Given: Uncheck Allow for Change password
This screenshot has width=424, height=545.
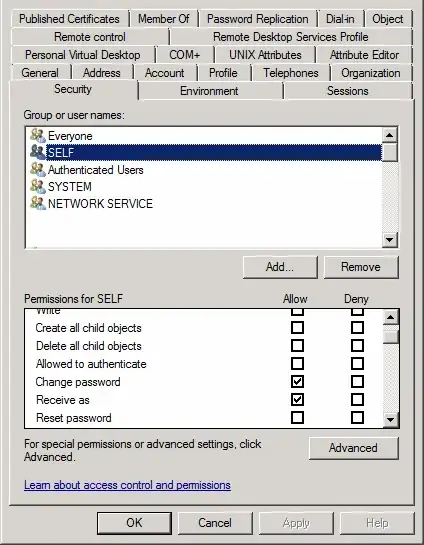Looking at the screenshot, I should point(297,382).
